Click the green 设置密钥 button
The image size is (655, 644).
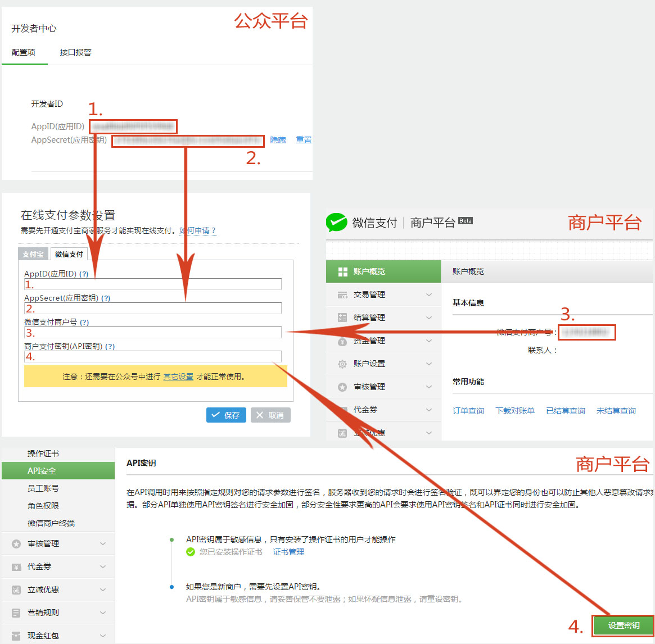tap(624, 625)
